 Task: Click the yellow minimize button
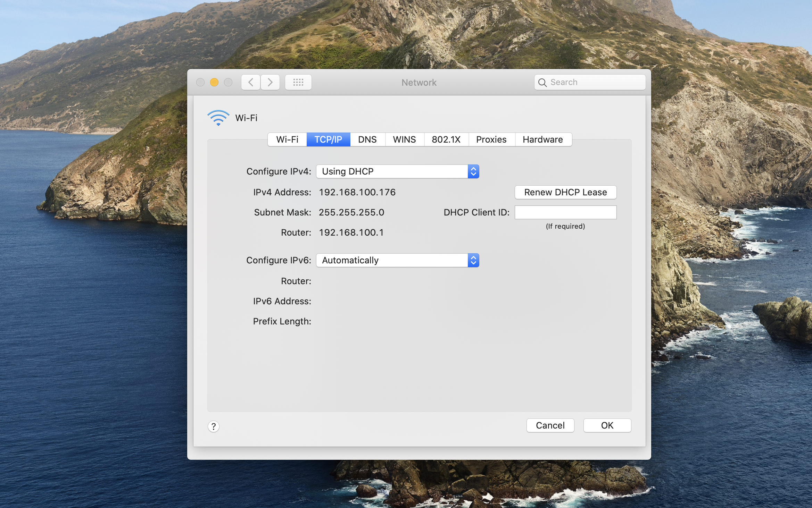(214, 82)
